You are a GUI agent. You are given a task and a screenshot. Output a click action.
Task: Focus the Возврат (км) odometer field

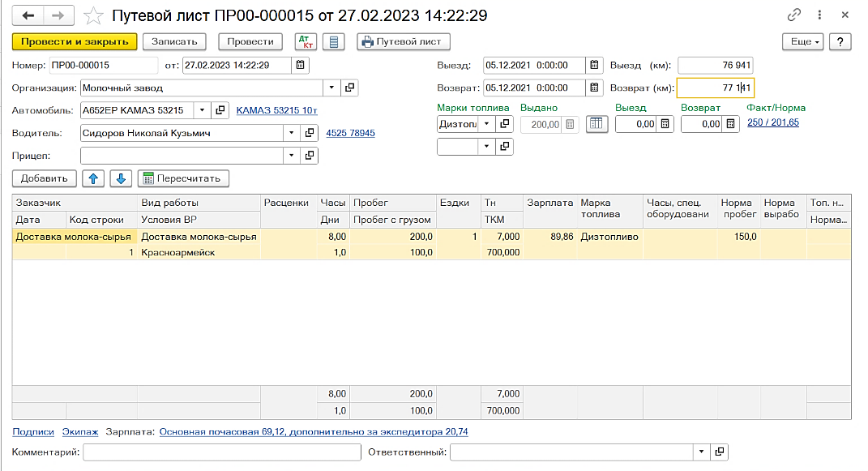tap(715, 88)
